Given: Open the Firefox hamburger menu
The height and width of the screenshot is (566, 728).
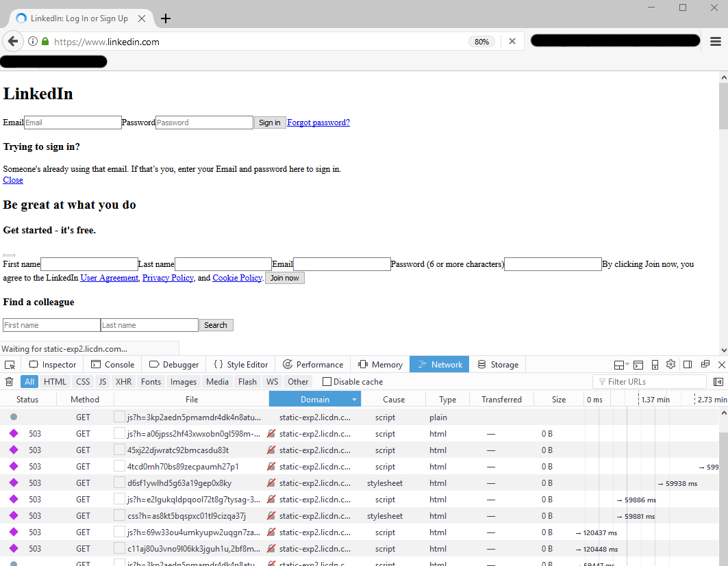Looking at the screenshot, I should [x=716, y=41].
